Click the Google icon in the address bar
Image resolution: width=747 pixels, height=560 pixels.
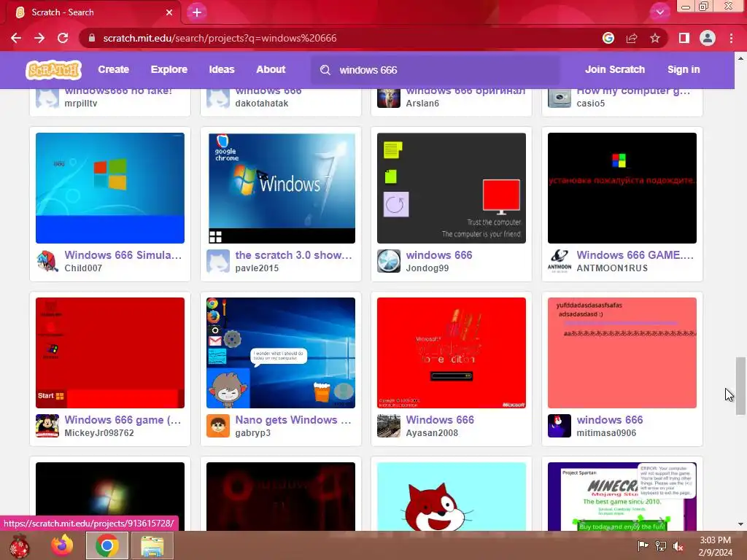coord(608,38)
